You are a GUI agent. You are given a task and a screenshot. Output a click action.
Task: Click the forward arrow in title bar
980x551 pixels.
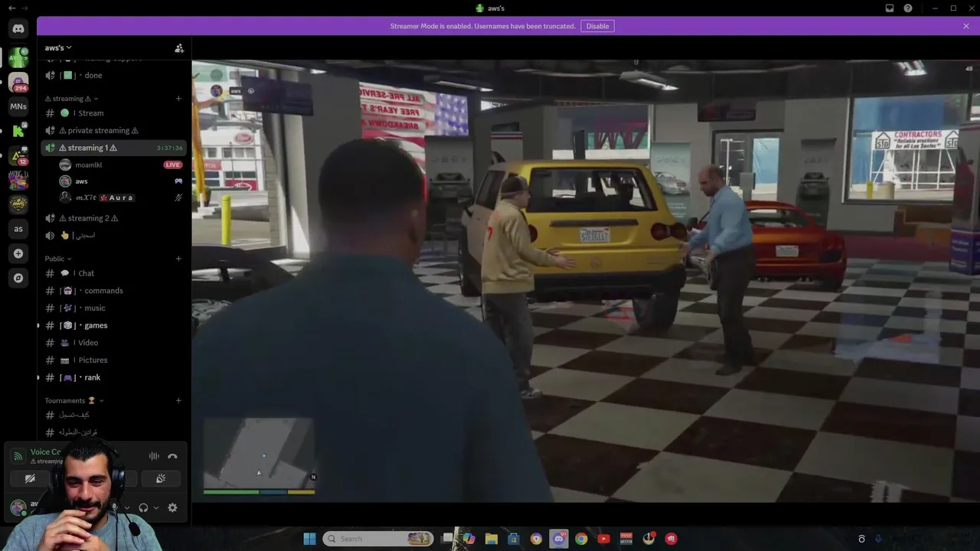tap(25, 8)
